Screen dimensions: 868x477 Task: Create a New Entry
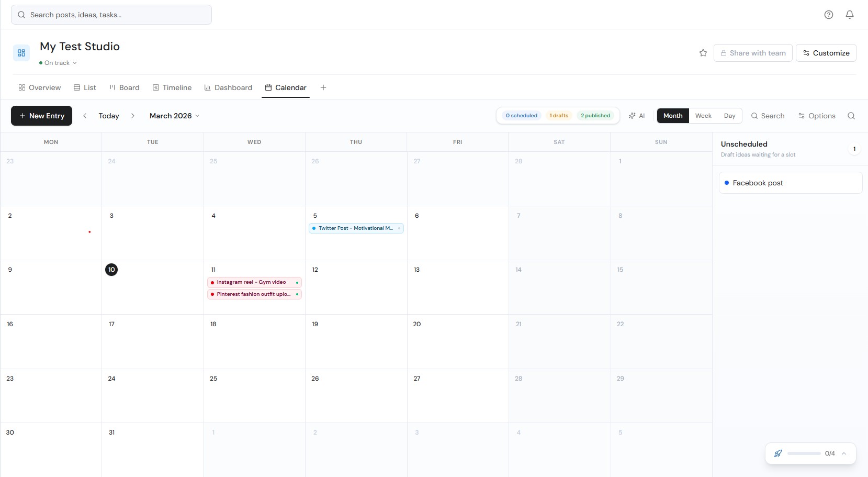pos(41,116)
